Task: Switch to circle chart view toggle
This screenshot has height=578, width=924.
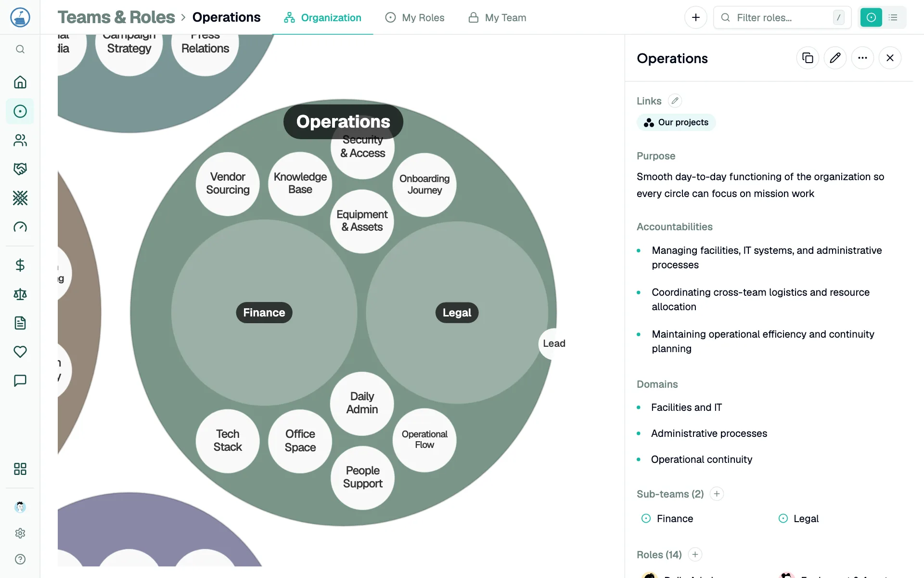Action: pyautogui.click(x=871, y=18)
